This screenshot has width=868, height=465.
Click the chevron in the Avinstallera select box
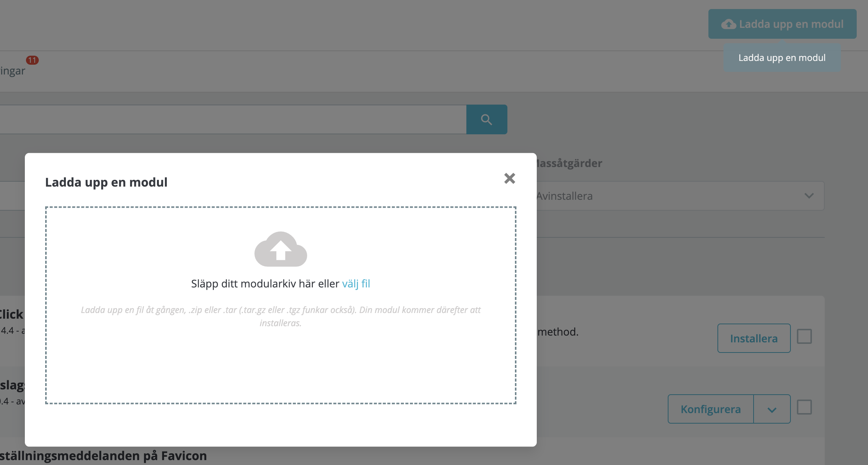(809, 196)
